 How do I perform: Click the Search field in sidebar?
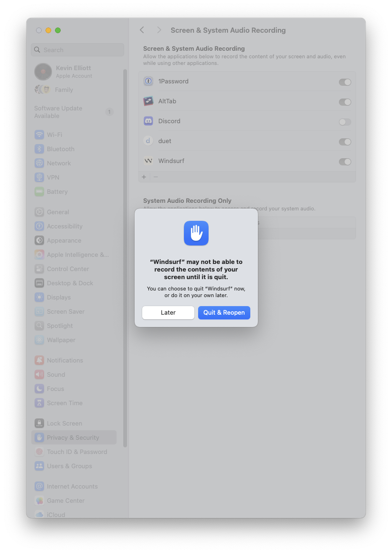[x=78, y=50]
